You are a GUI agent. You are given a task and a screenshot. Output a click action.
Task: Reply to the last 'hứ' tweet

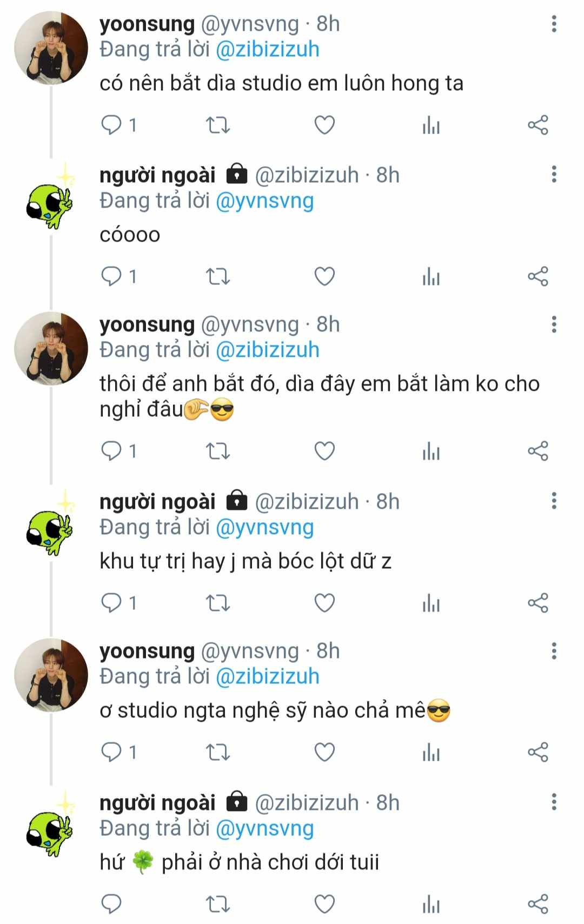tap(112, 904)
